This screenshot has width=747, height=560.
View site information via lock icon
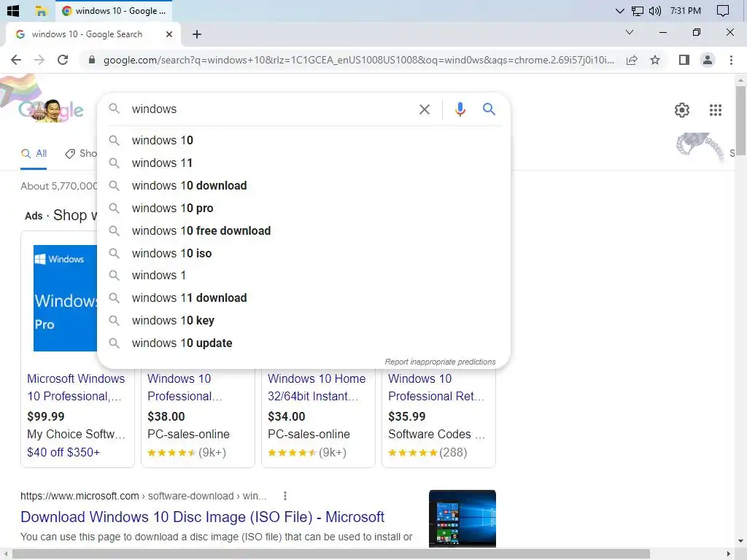[92, 60]
